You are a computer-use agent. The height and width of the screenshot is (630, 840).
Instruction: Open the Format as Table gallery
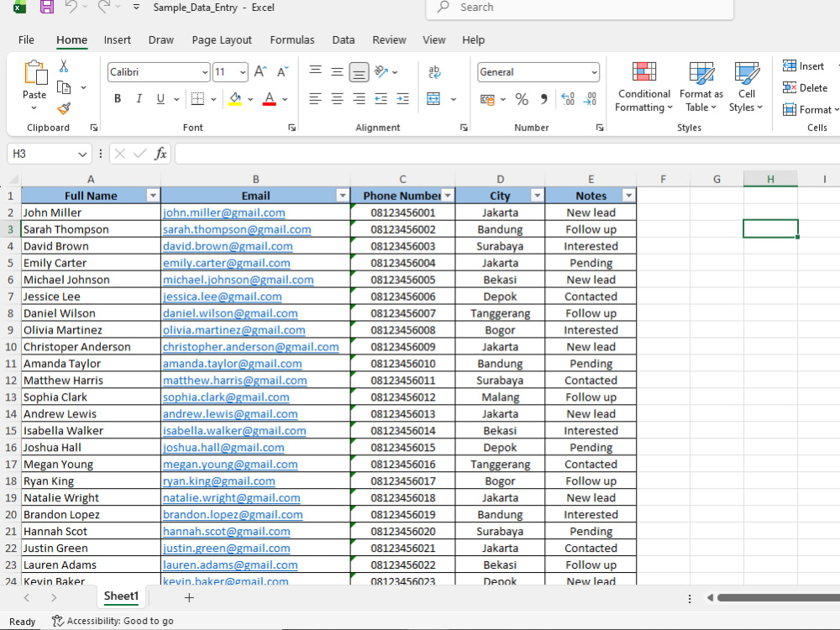click(701, 86)
